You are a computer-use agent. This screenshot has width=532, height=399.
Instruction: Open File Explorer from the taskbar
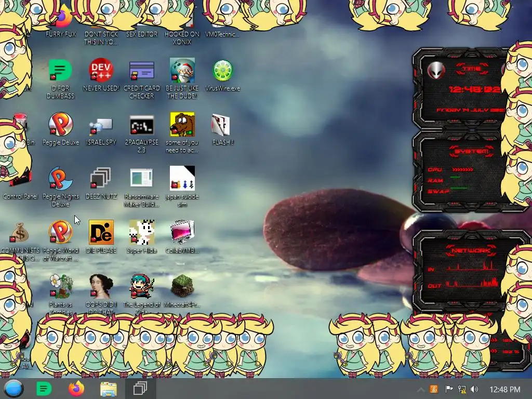coord(109,389)
